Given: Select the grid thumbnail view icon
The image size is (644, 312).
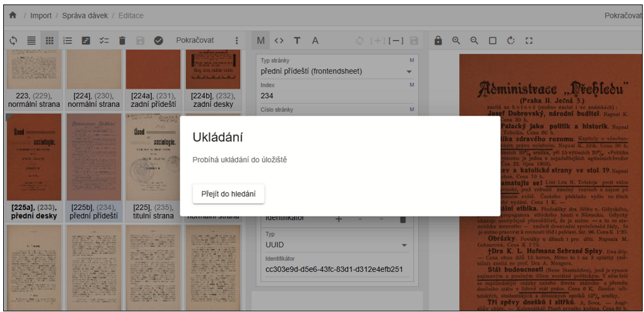Looking at the screenshot, I should 49,40.
